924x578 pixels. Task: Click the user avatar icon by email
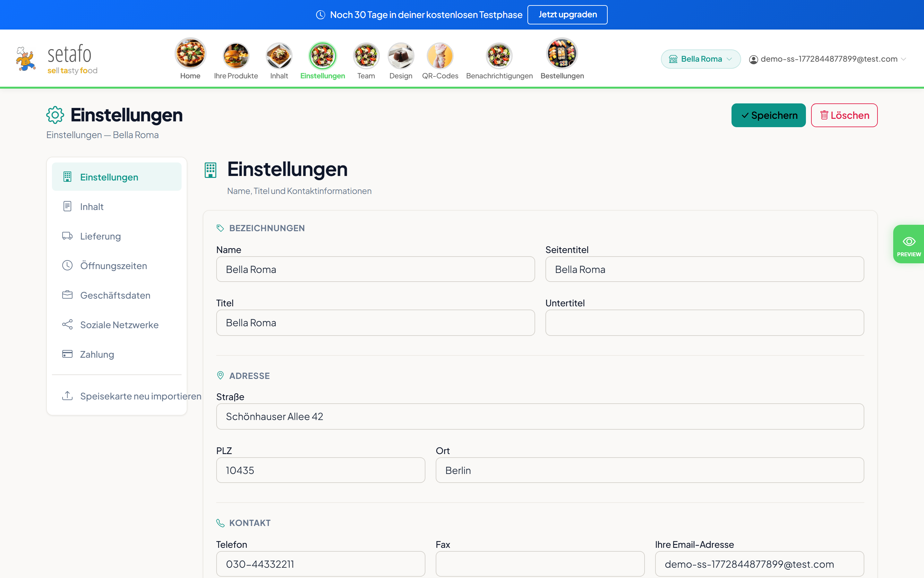753,59
